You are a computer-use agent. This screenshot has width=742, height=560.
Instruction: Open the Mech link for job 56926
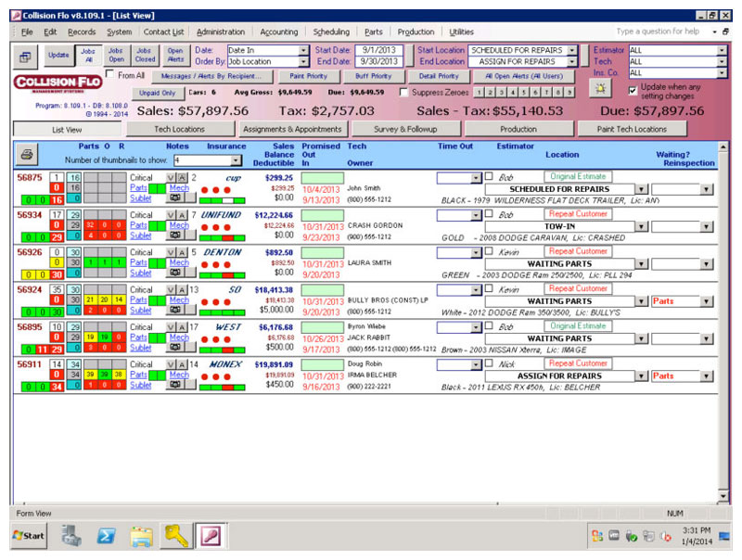[x=179, y=262]
